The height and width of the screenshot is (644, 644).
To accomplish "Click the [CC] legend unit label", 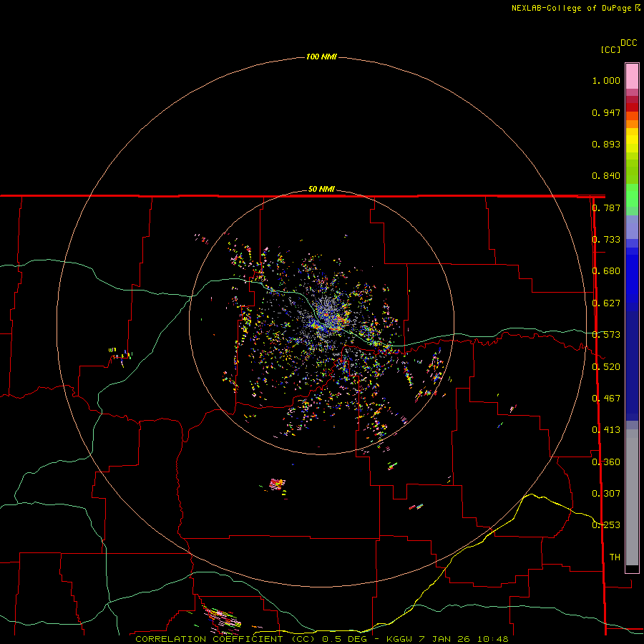I will pyautogui.click(x=610, y=49).
